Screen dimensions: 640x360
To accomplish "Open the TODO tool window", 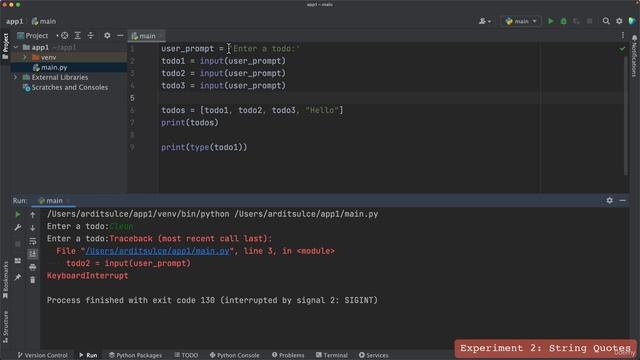I will click(186, 355).
